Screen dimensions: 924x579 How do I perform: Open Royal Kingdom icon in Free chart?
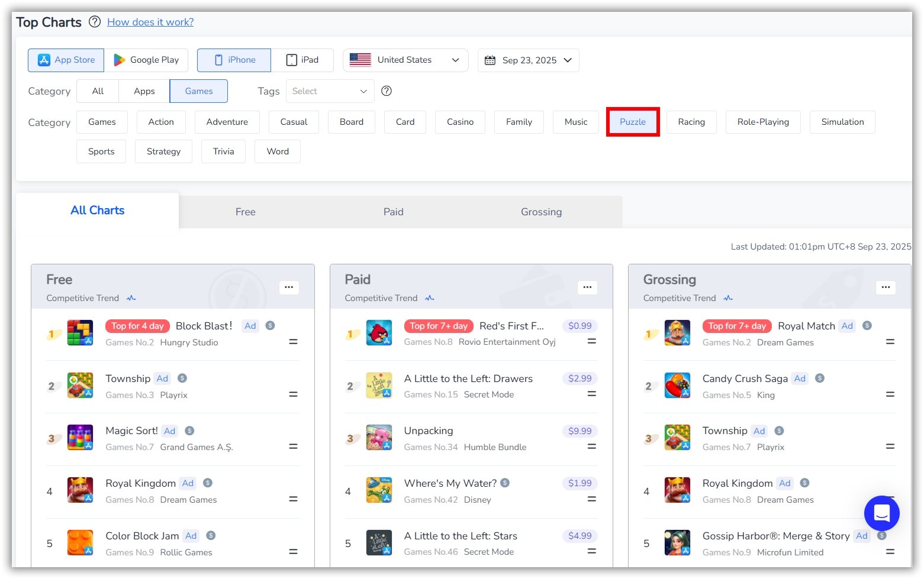80,490
